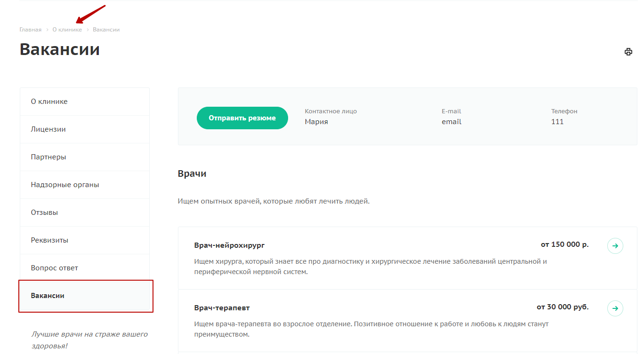Open the Врач-нейрохирург vacancy title
This screenshot has width=644, height=354.
pos(229,245)
